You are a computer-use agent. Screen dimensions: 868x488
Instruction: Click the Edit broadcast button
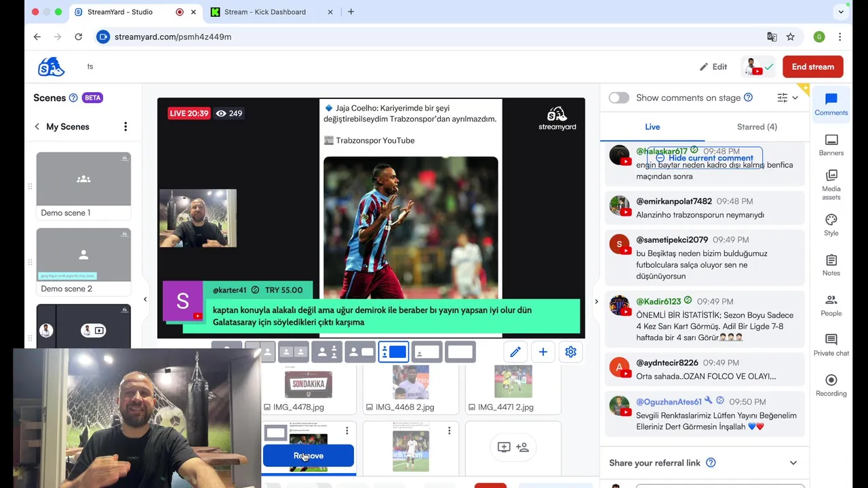tap(713, 66)
